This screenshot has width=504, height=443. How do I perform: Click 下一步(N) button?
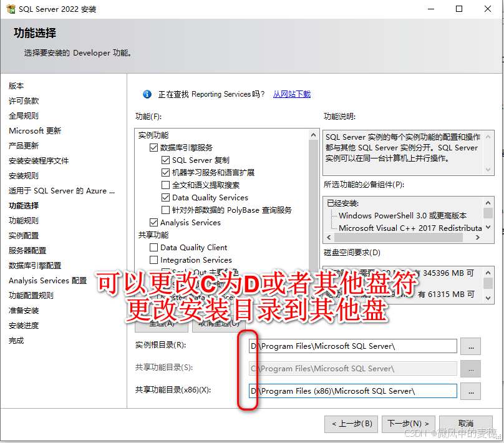(408, 424)
